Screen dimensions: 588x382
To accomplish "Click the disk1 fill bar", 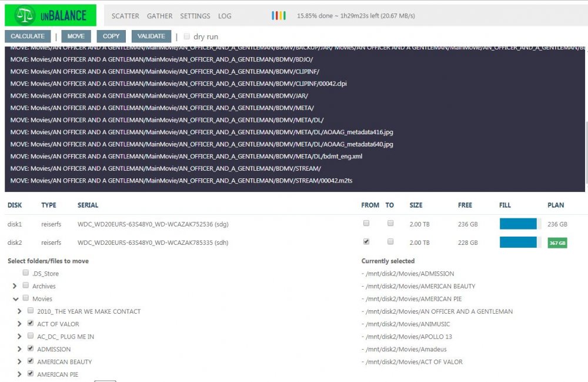I will coord(520,224).
